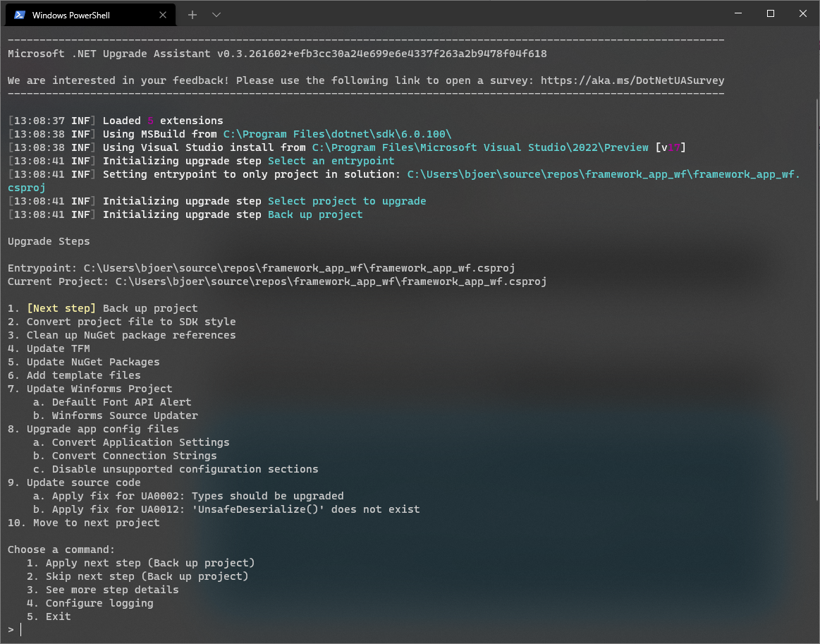The height and width of the screenshot is (644, 820).
Task: Click sub-step 'b. Convert Connection Strings'
Action: click(x=125, y=456)
